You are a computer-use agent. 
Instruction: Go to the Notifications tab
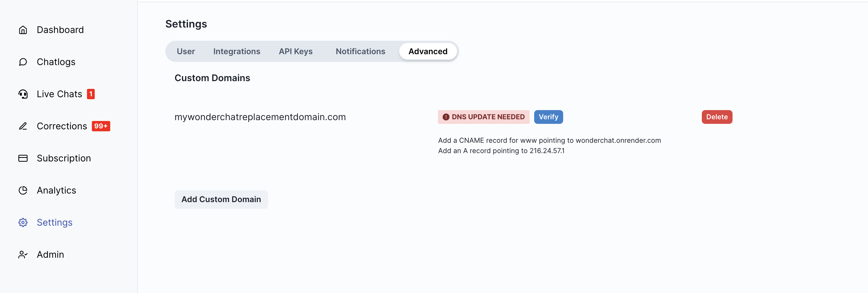[360, 52]
